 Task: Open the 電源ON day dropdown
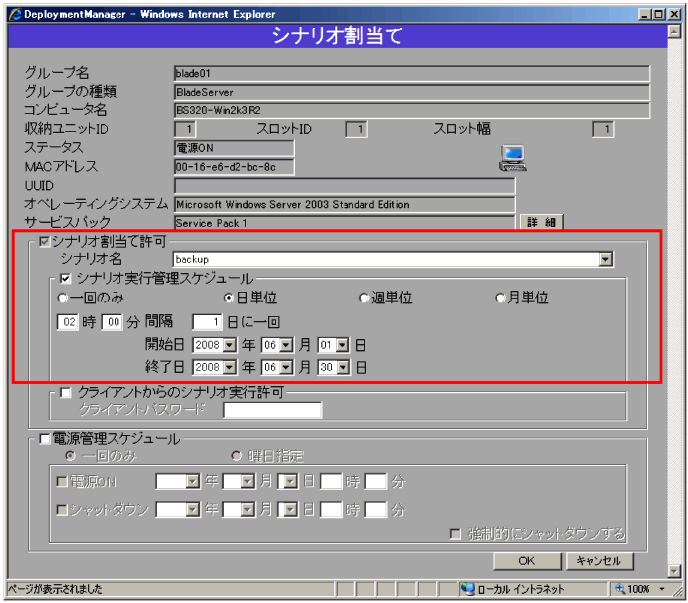click(x=290, y=482)
